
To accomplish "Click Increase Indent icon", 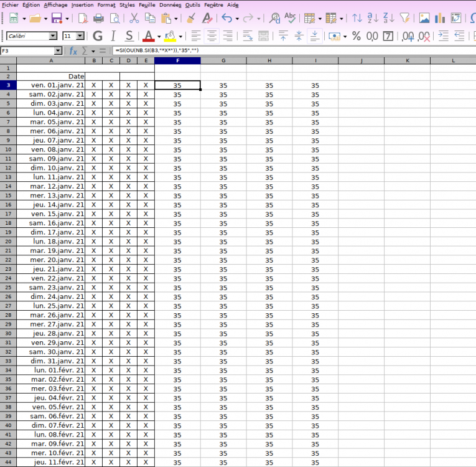I will (x=443, y=36).
